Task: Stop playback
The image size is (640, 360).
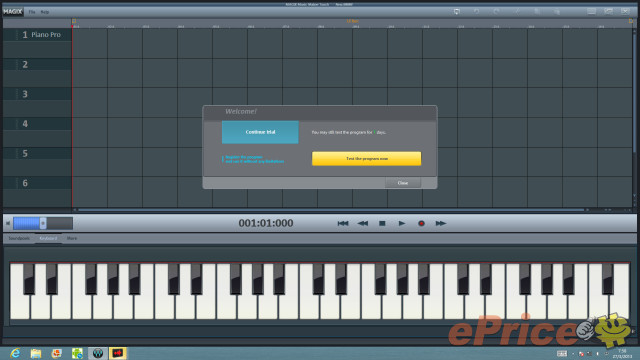Action: 382,223
